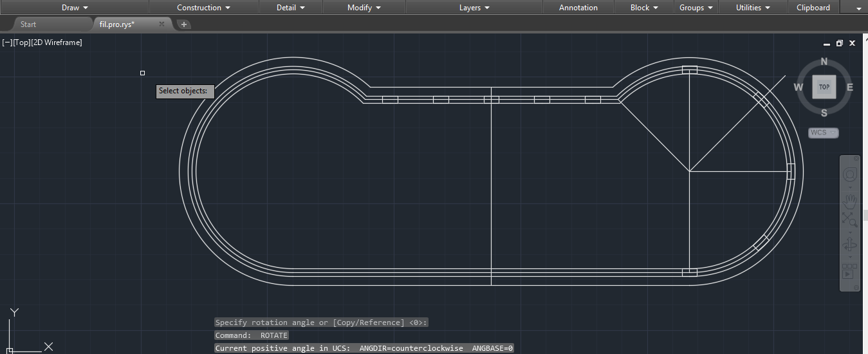
Task: Click the UCS origin icon square
Action: (10, 350)
